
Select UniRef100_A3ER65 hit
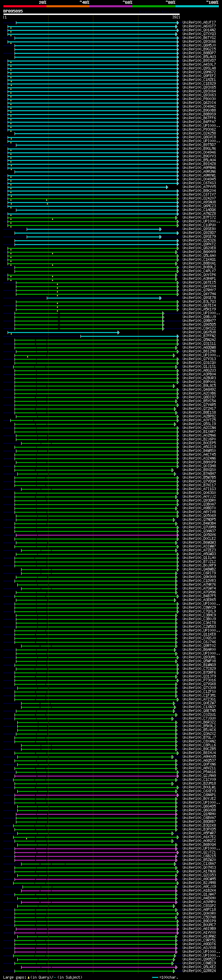click(x=199, y=600)
